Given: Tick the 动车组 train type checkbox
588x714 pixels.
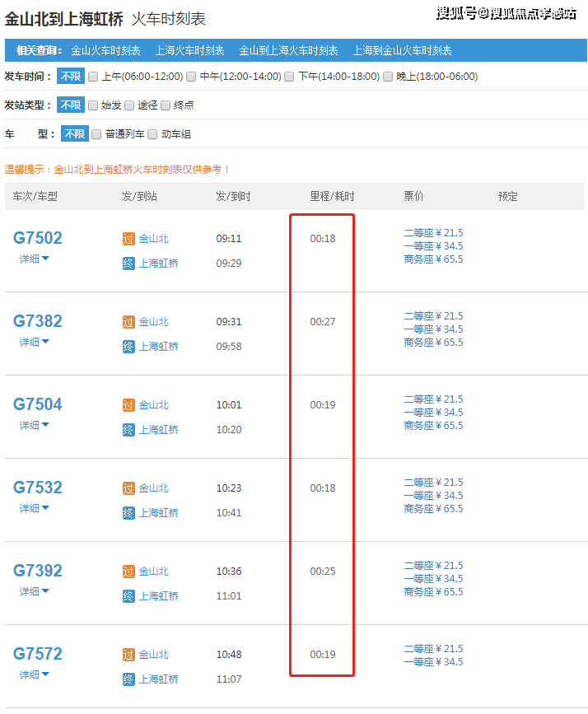Looking at the screenshot, I should point(152,134).
